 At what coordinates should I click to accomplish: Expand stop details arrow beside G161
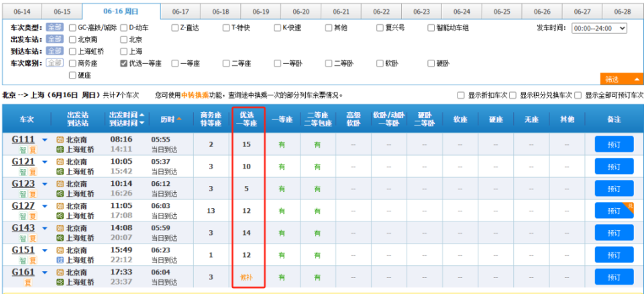pyautogui.click(x=45, y=273)
